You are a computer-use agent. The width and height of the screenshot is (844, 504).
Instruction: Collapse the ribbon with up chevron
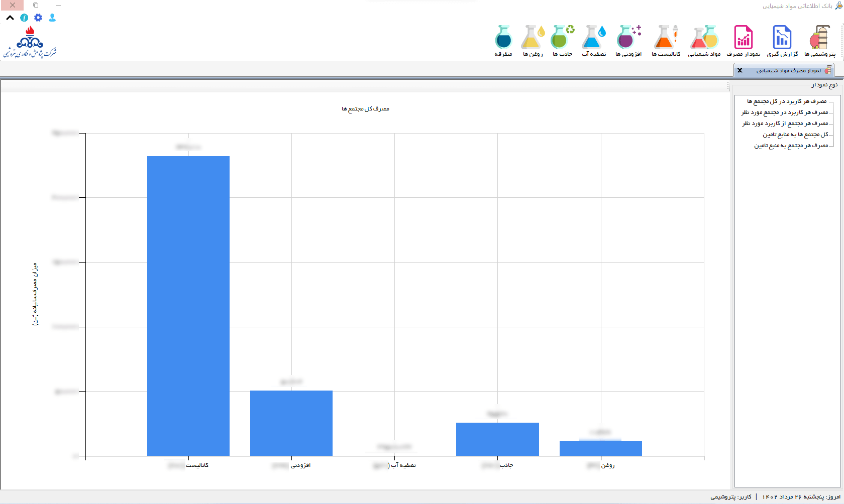(x=10, y=18)
